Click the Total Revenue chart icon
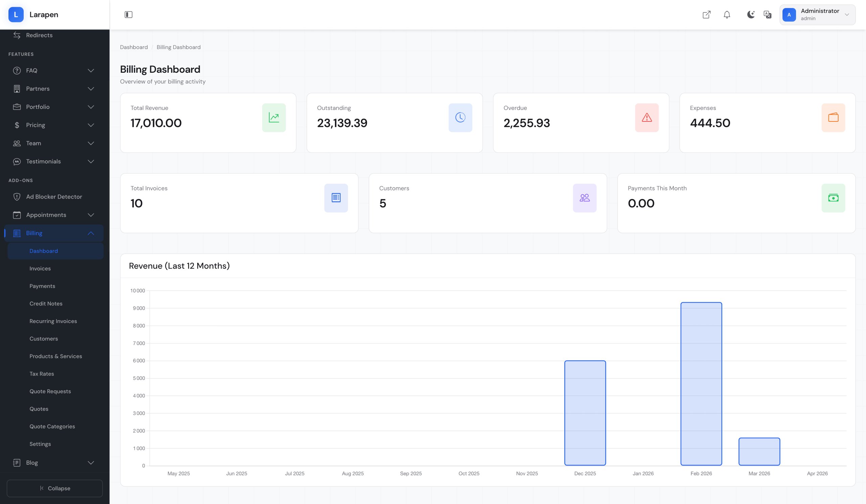 (274, 117)
